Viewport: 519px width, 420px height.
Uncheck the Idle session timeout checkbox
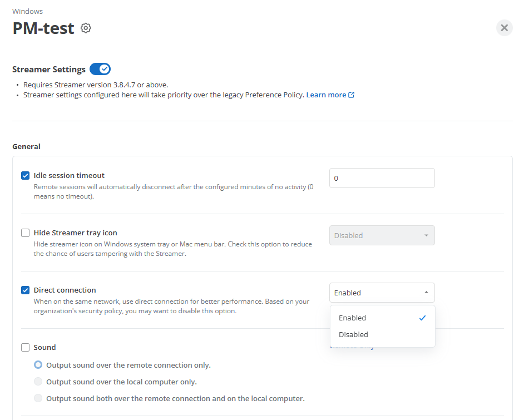tap(25, 175)
